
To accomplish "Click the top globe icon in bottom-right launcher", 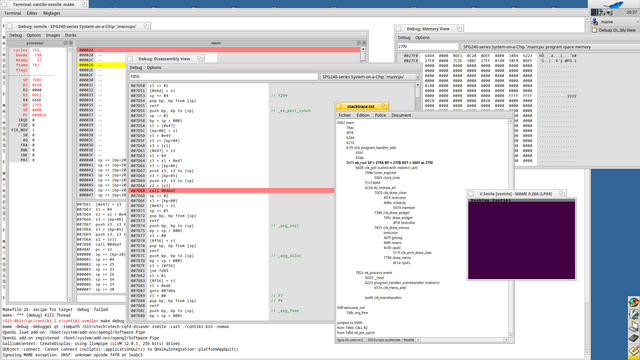I will 634,302.
